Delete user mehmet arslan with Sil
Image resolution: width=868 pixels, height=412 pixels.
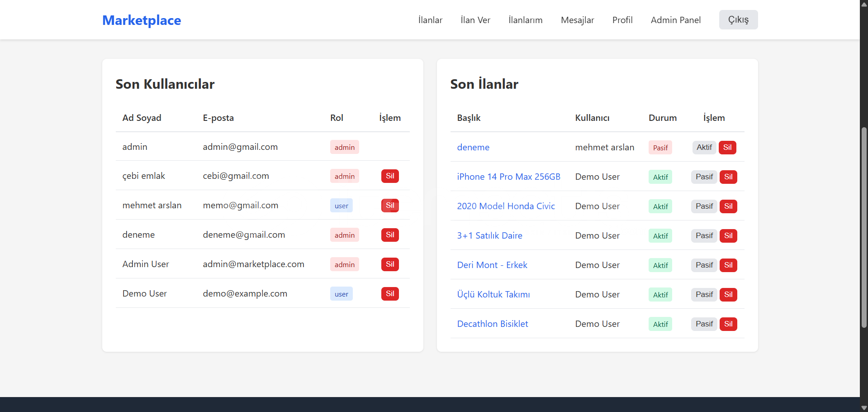coord(389,206)
